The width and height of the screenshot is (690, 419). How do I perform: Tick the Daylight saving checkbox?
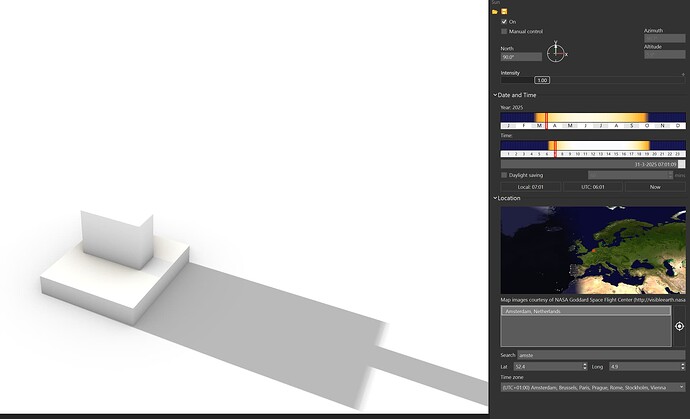point(504,175)
